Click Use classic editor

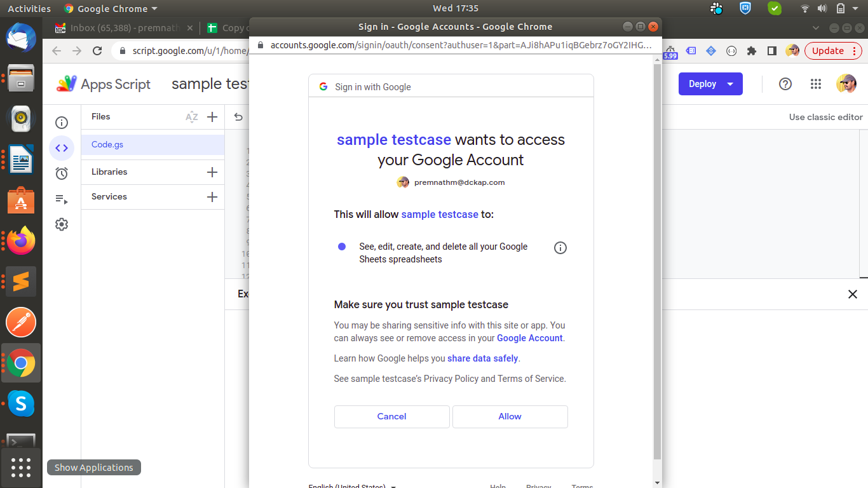point(826,117)
